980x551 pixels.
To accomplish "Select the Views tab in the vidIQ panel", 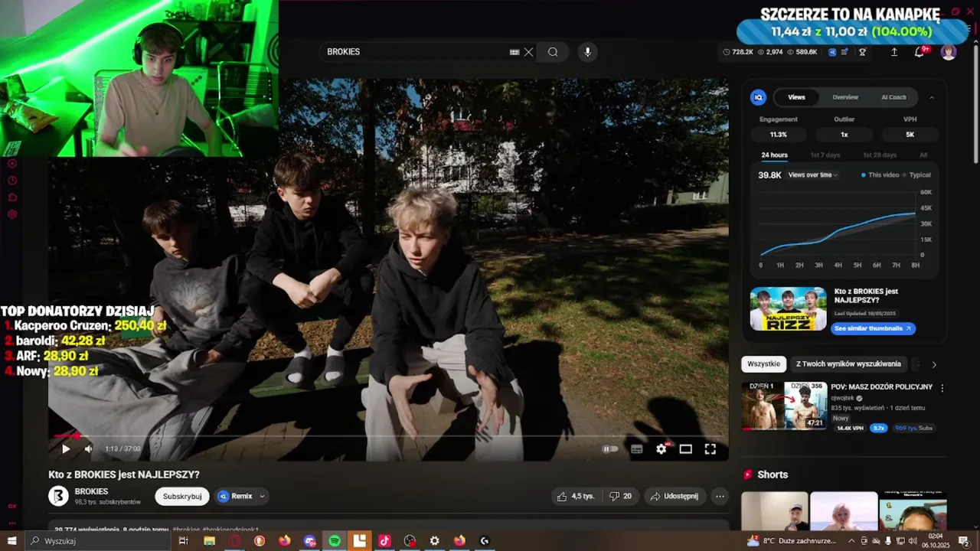I will point(796,97).
